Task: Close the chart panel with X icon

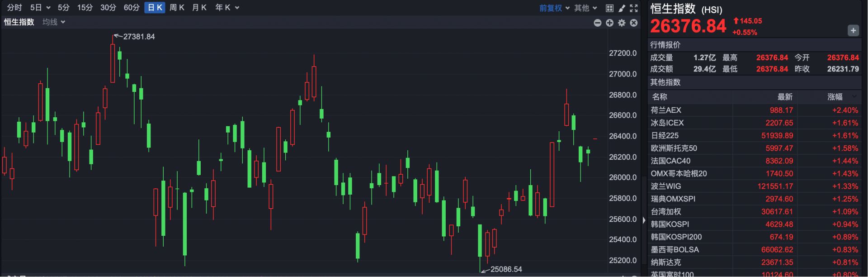Action: coord(634,23)
